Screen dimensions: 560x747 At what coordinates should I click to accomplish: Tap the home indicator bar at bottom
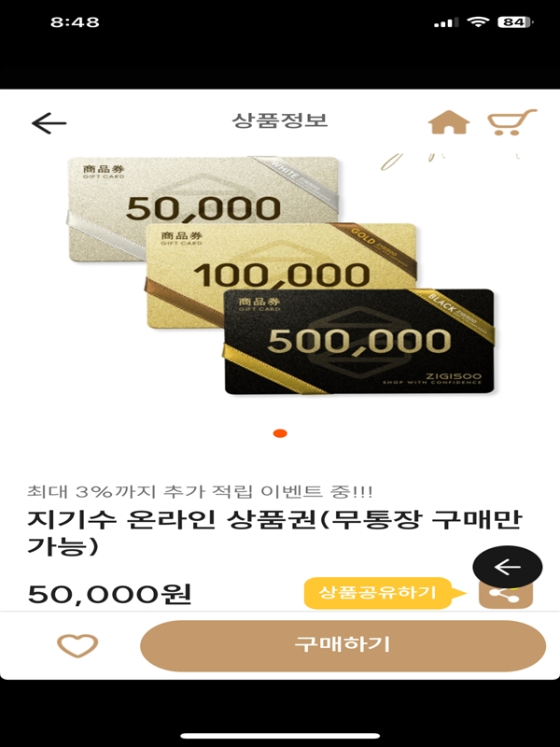coord(280,736)
